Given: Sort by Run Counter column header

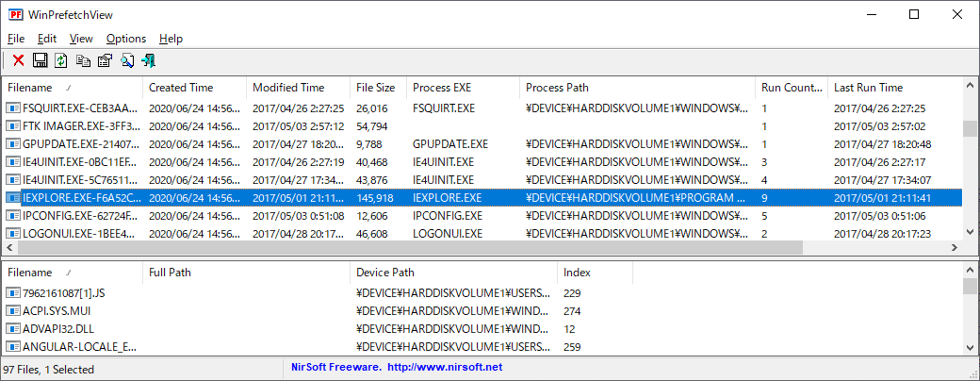Looking at the screenshot, I should point(792,88).
